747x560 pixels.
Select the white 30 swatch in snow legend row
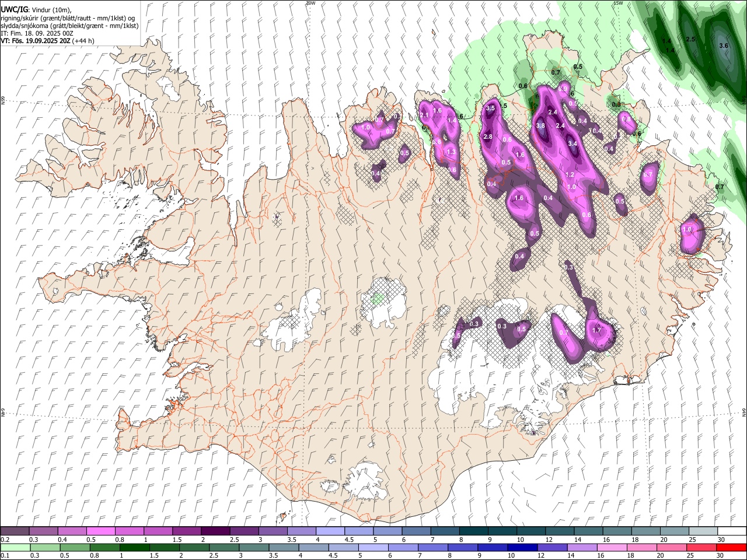[732, 531]
